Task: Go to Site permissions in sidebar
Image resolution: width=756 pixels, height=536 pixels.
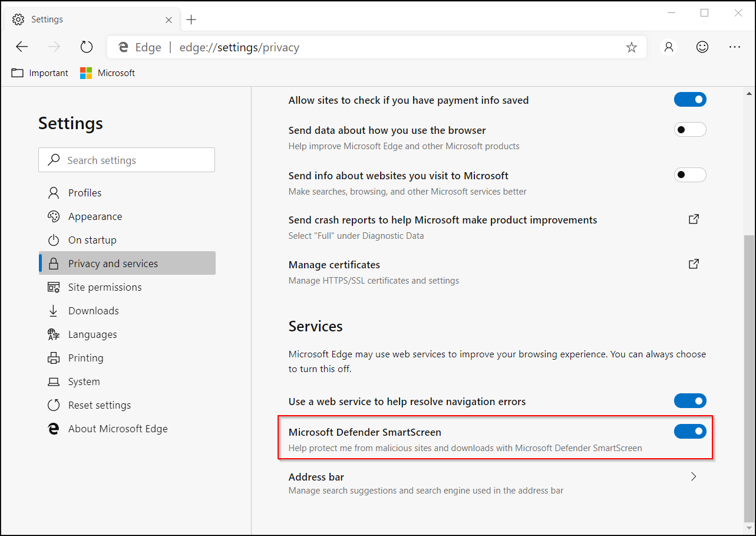Action: 105,287
